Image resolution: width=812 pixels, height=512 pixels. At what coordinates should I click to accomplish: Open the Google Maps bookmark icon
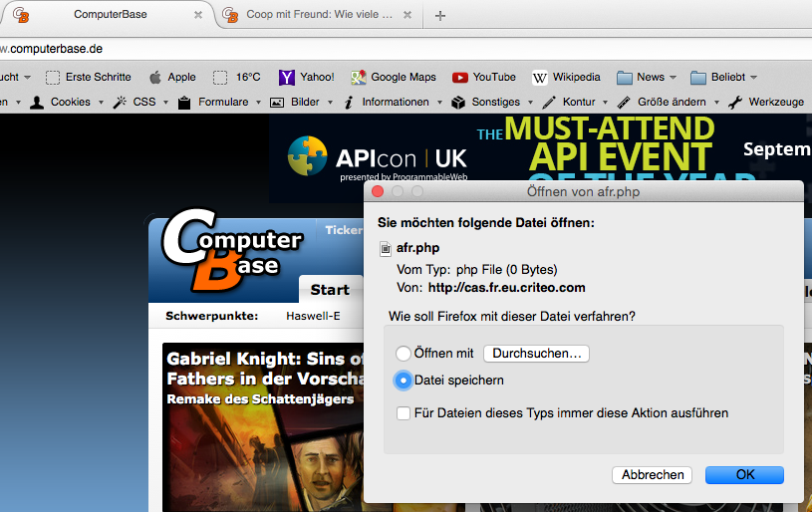pos(359,77)
